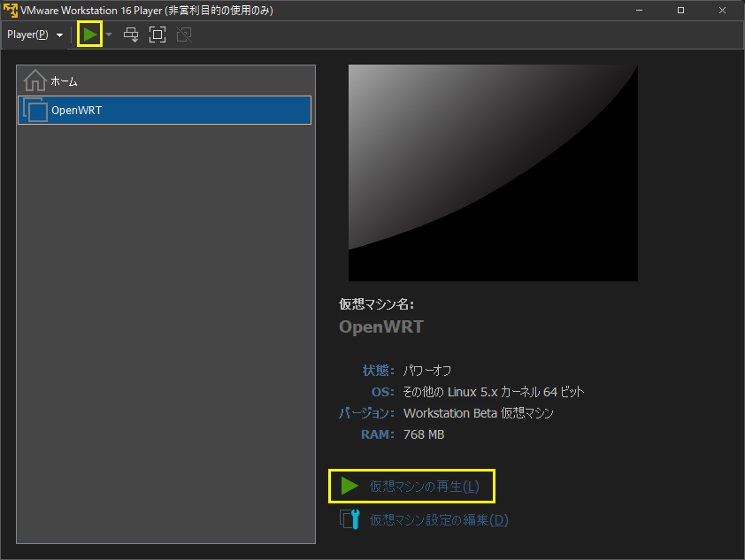Send Ctrl+Alt+Del toolbar icon
The height and width of the screenshot is (560, 745).
(x=131, y=35)
